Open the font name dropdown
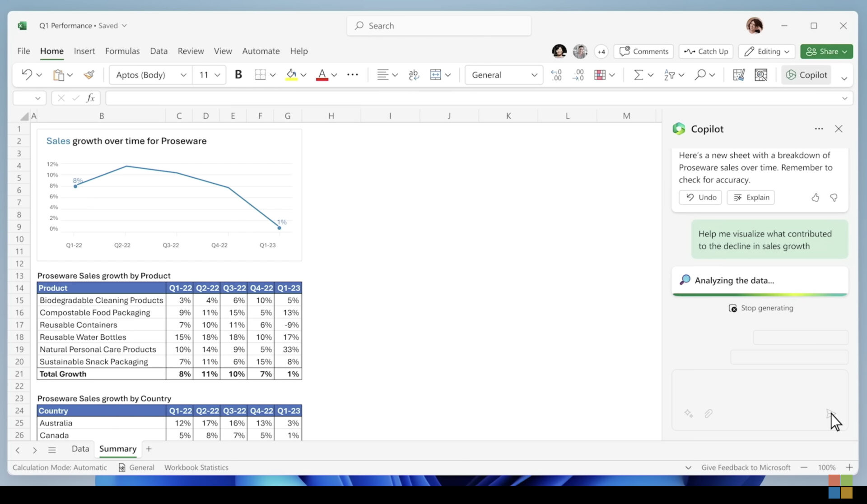The height and width of the screenshot is (504, 867). [183, 75]
